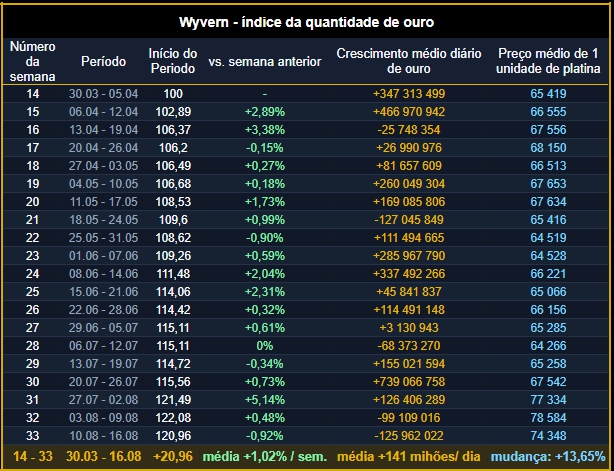614x471 pixels.
Task: Click negative growth '-99 109 016'
Action: (409, 418)
